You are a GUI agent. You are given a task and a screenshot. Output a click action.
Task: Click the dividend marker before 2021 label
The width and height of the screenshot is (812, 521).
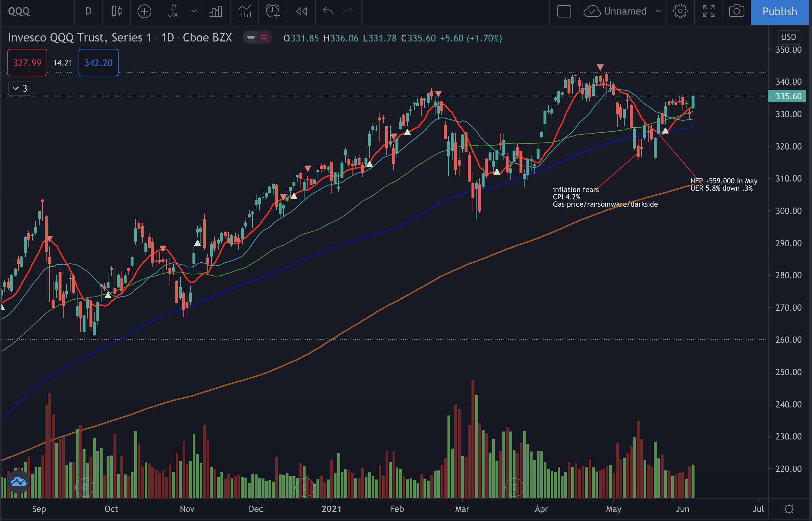tap(304, 487)
